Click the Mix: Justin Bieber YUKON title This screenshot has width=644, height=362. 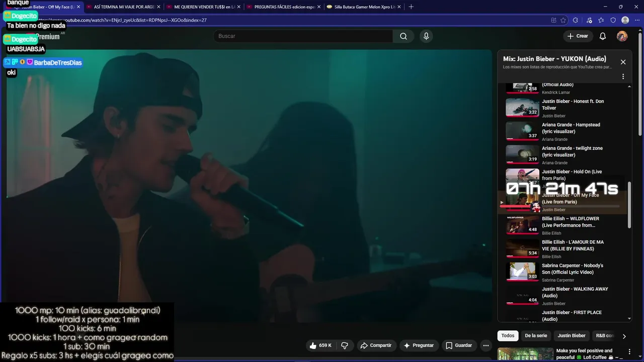554,59
